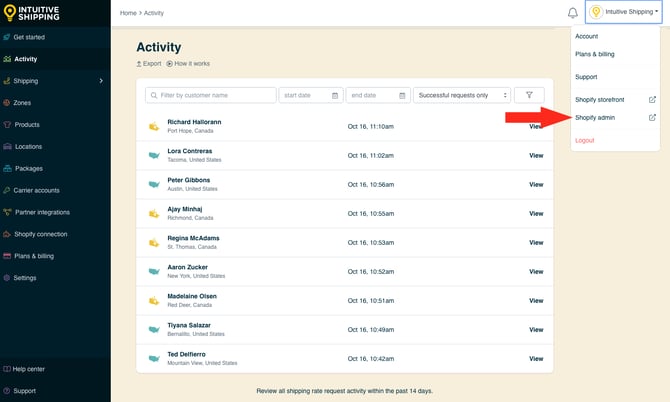This screenshot has height=402, width=670.
Task: Click the end date input
Action: pyautogui.click(x=378, y=95)
